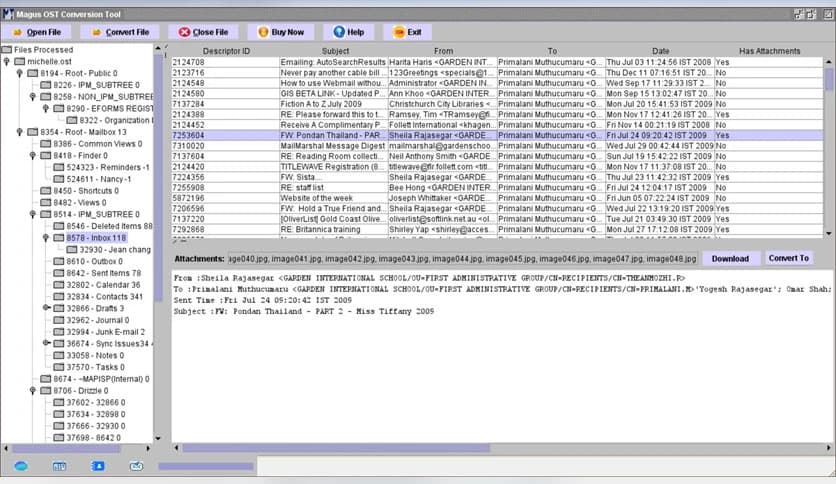Click the folder icon beside michelle.ost

20,61
